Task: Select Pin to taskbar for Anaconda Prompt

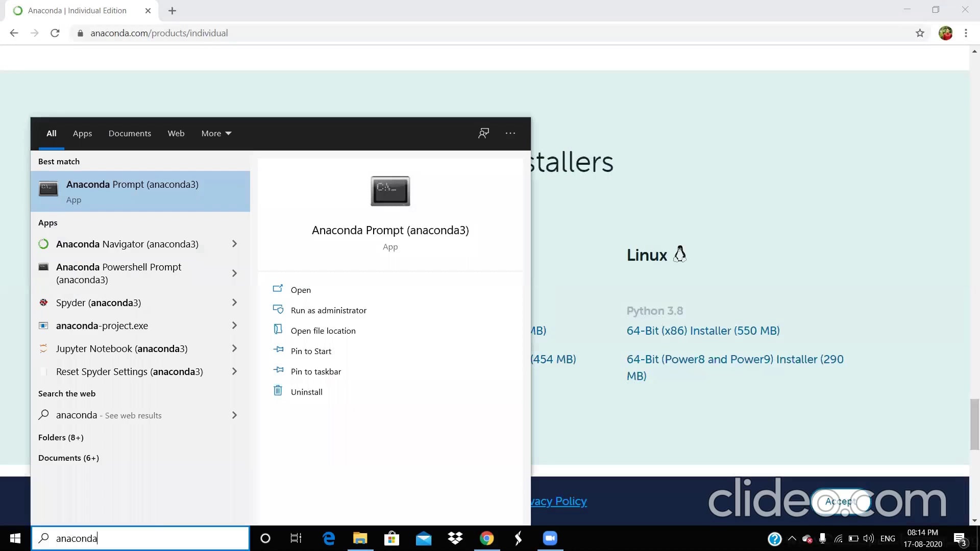Action: [315, 371]
